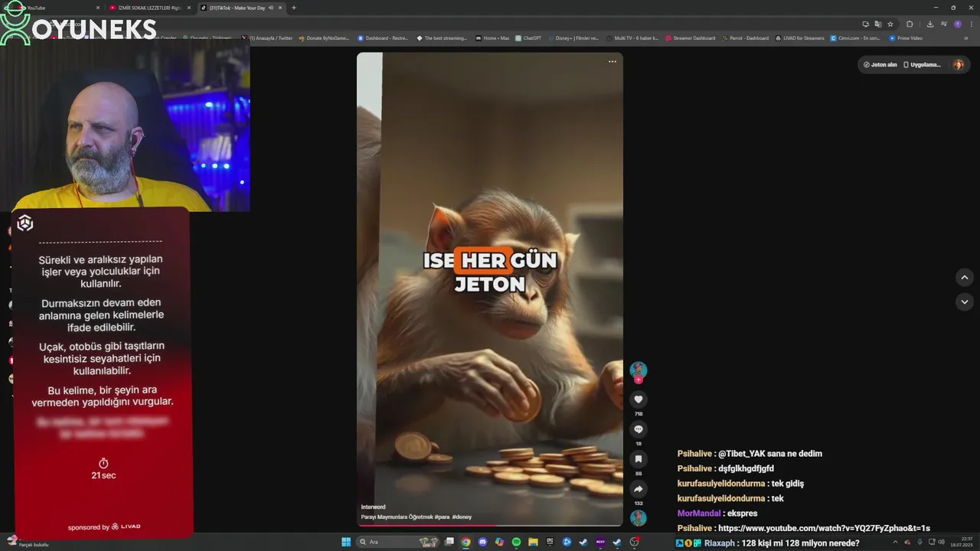Open the ChatGPT bookmark

528,37
